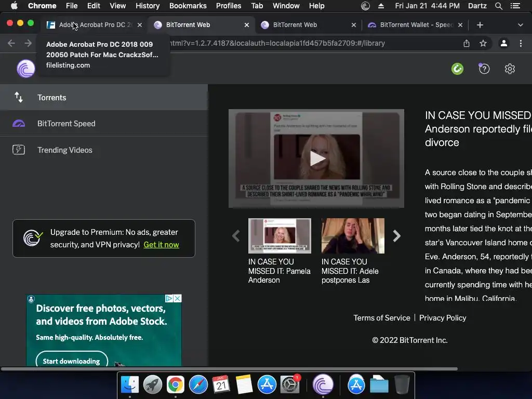Open the Torrents sidebar section
532x399 pixels.
tap(103, 97)
